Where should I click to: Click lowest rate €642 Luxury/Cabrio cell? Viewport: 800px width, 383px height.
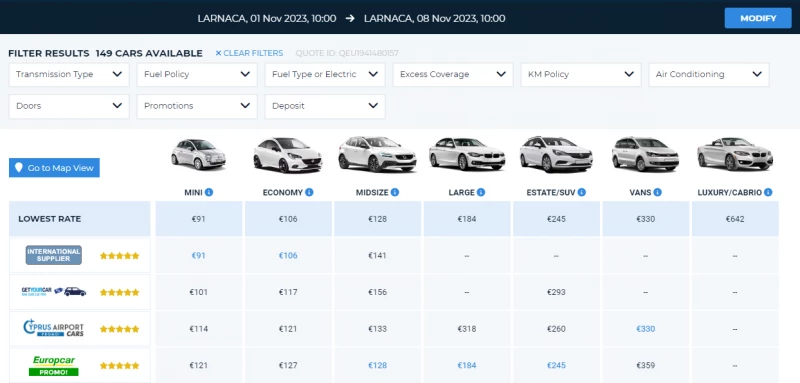(735, 219)
